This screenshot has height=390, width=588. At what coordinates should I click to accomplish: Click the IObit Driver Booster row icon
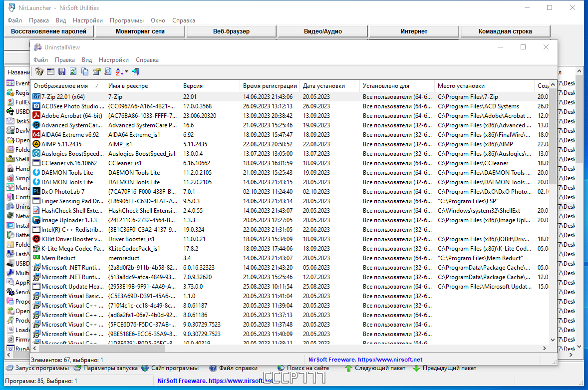pos(36,239)
